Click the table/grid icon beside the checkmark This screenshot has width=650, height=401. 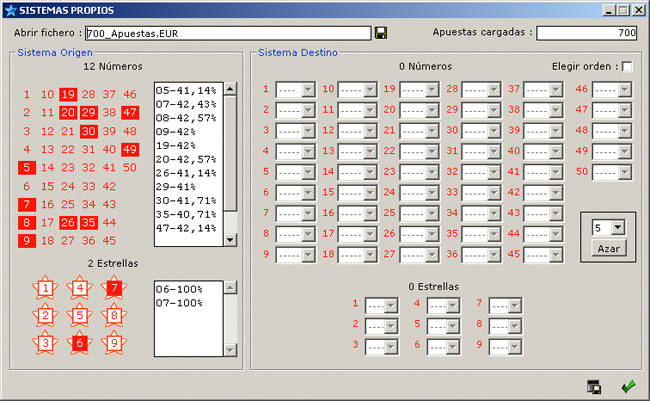[594, 386]
